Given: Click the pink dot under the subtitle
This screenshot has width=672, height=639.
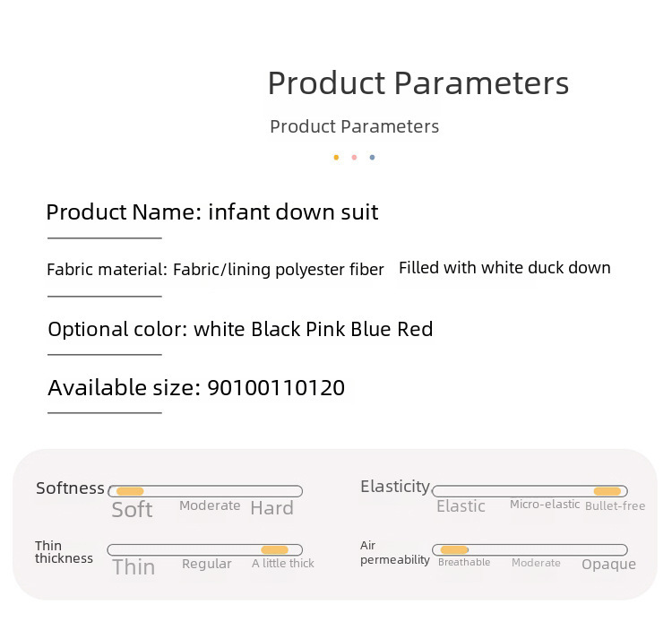Looking at the screenshot, I should [x=354, y=158].
